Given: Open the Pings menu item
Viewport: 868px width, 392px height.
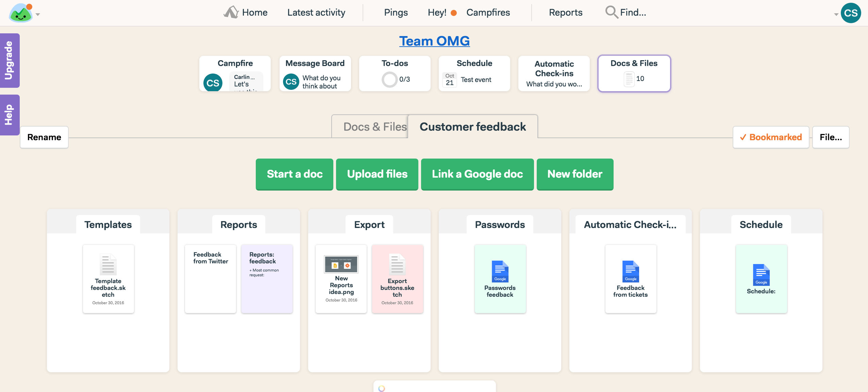Looking at the screenshot, I should coord(395,12).
